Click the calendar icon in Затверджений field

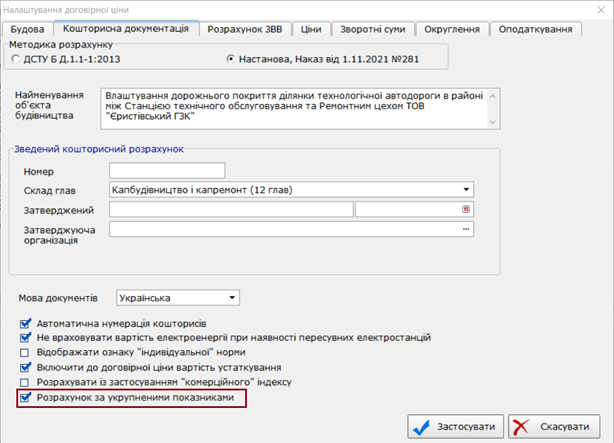point(465,209)
